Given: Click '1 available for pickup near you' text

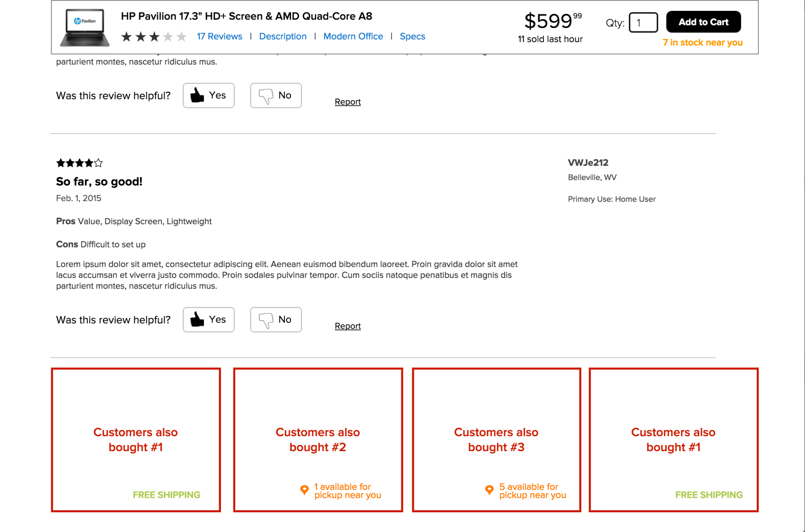Looking at the screenshot, I should click(348, 491).
